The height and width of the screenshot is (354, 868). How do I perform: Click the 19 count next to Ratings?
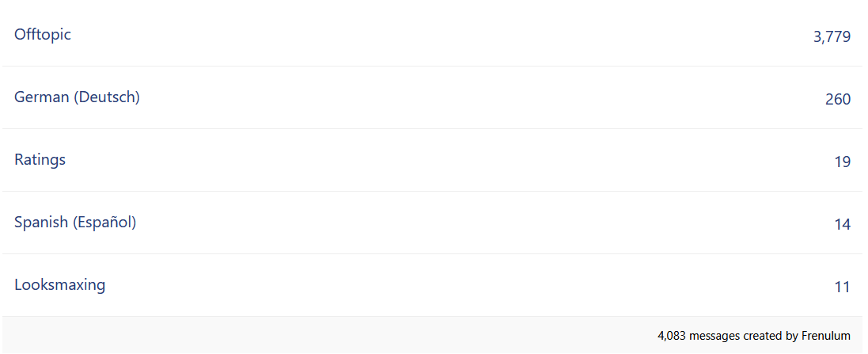(x=842, y=162)
